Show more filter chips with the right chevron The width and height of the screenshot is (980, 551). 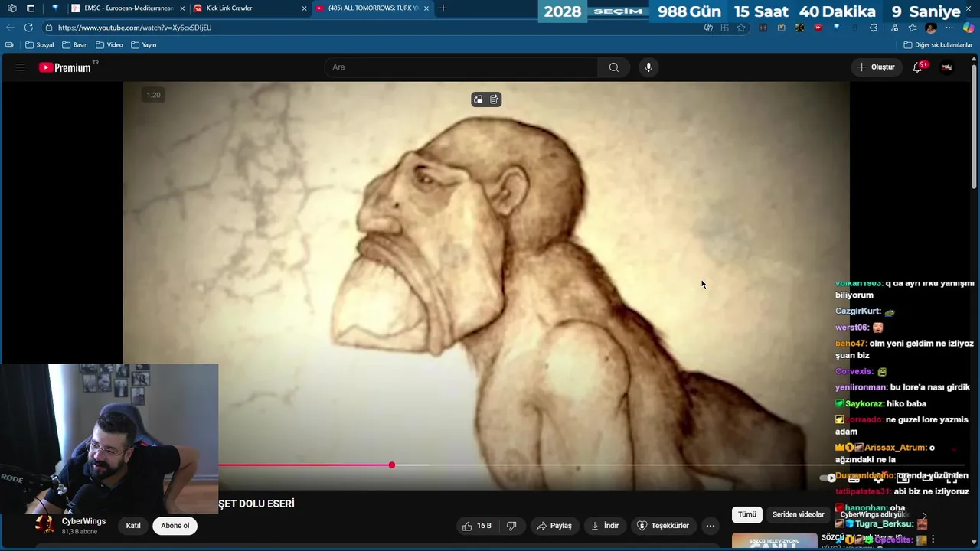pos(924,515)
